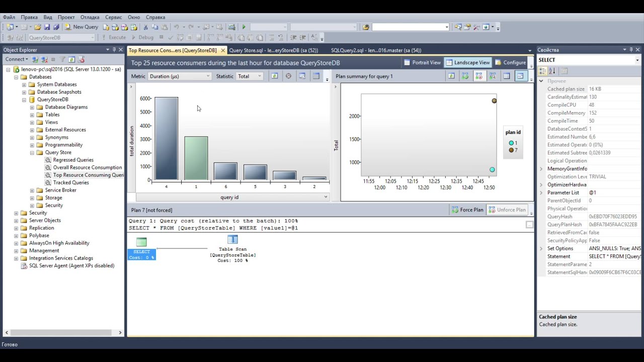
Task: Click the Disconnect icon in Object Explorer
Action: point(44,59)
